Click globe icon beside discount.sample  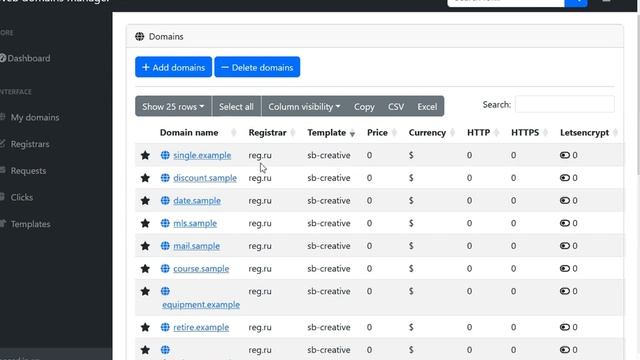[x=165, y=178]
